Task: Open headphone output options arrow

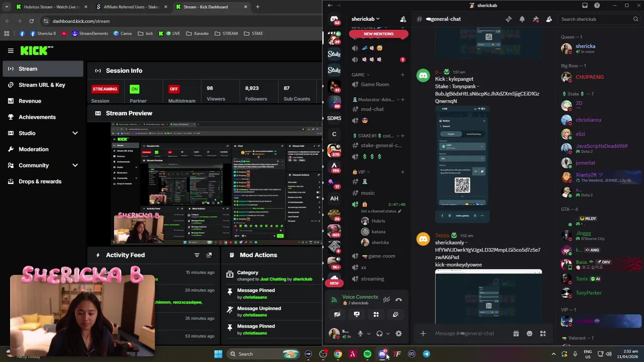Action: pyautogui.click(x=388, y=333)
